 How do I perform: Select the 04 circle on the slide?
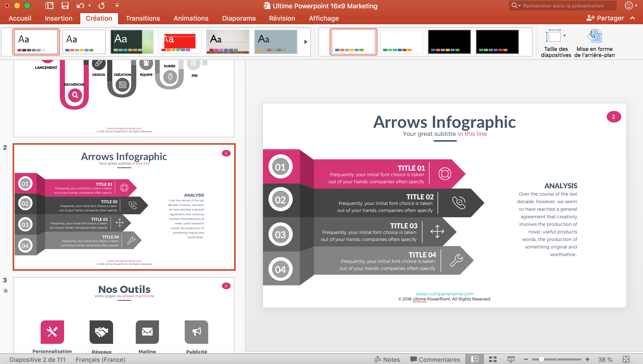(280, 269)
